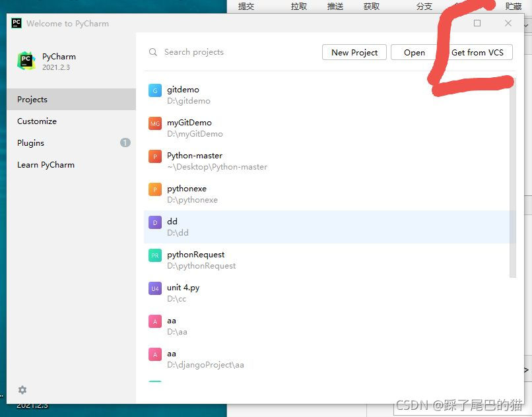This screenshot has width=532, height=417.
Task: Click the search magnifier icon
Action: click(x=153, y=52)
